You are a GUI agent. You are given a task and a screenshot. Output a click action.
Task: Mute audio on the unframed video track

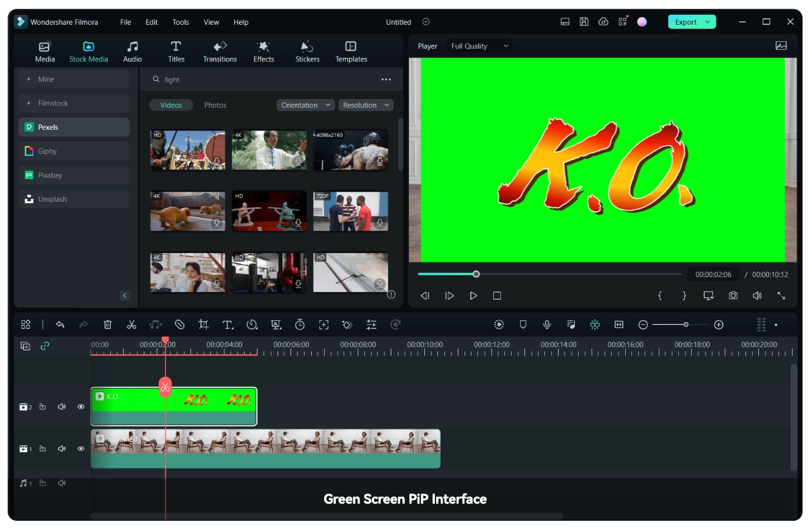(x=61, y=448)
